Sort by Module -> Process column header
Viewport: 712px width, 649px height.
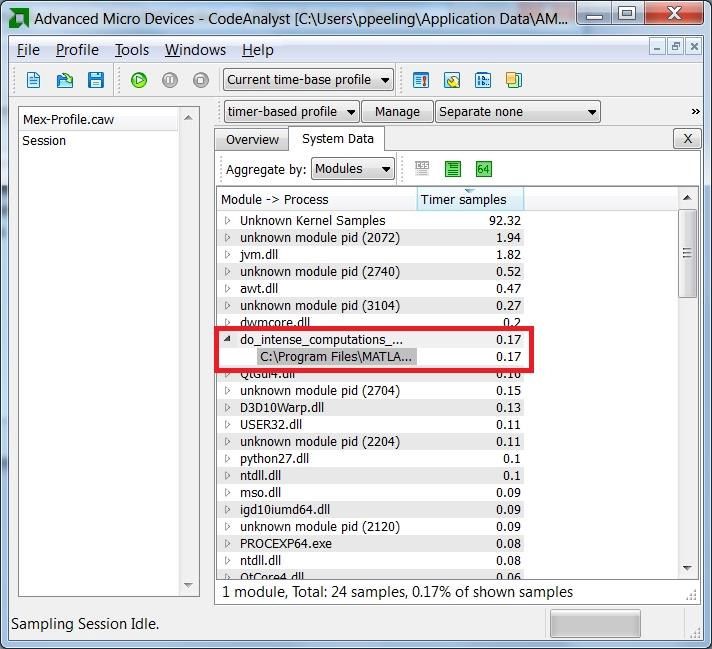click(317, 199)
